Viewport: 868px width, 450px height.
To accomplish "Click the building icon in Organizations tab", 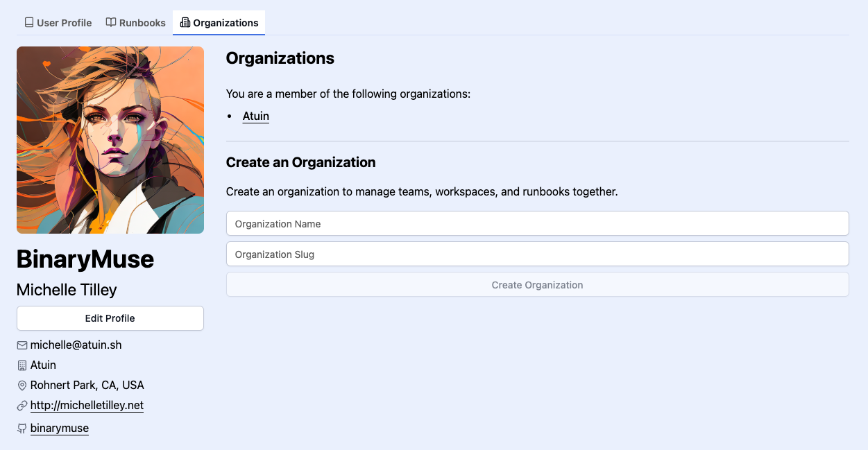I will click(x=185, y=23).
